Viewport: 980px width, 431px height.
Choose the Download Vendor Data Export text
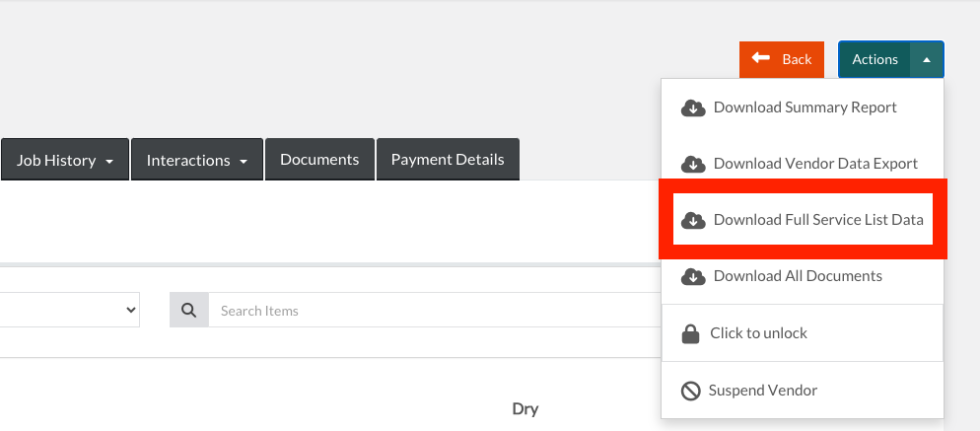[x=815, y=164]
